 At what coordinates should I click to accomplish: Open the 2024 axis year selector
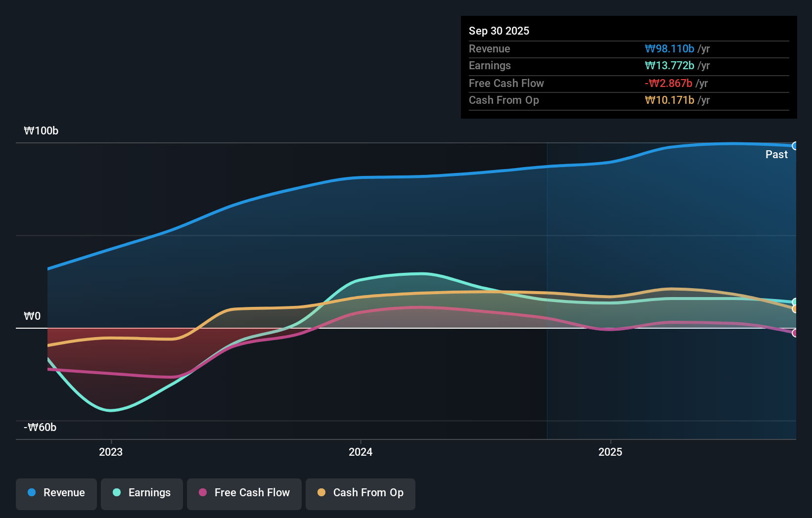click(x=361, y=452)
